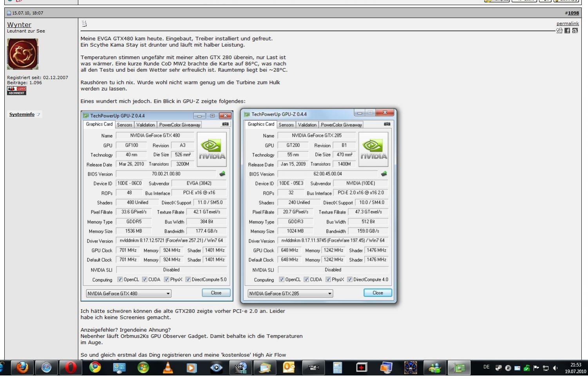Open Validation tab in GTX 480 window

point(145,125)
